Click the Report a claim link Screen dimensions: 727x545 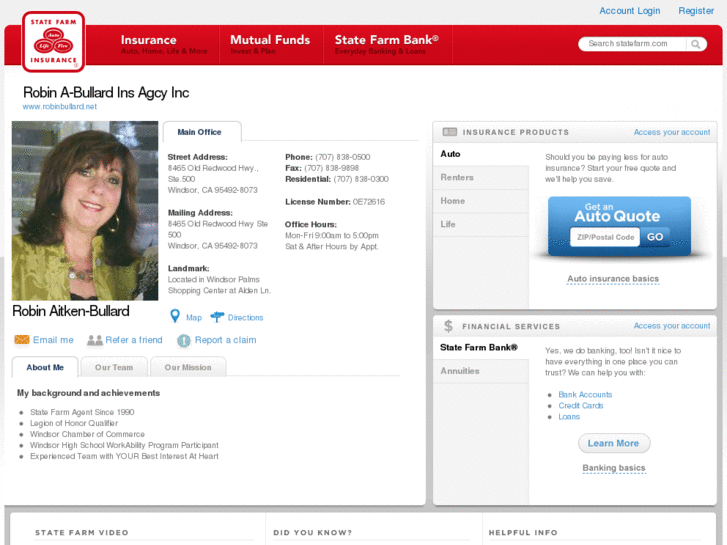point(225,340)
